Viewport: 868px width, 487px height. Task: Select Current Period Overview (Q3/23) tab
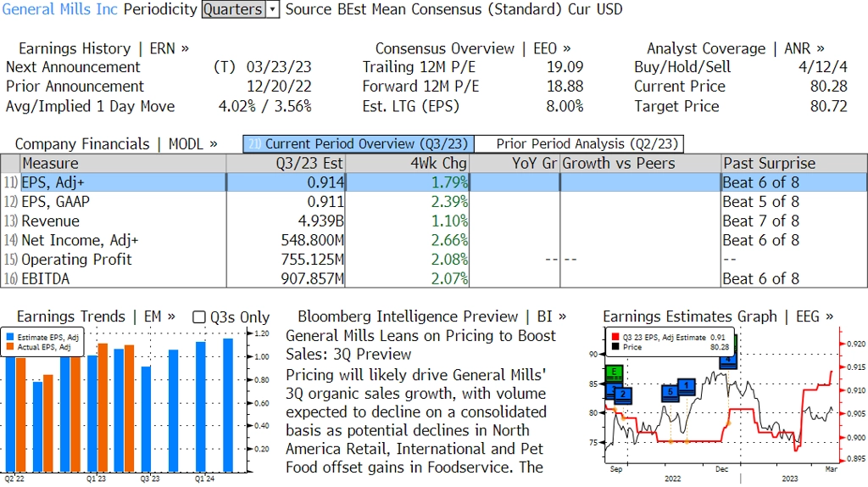(359, 144)
